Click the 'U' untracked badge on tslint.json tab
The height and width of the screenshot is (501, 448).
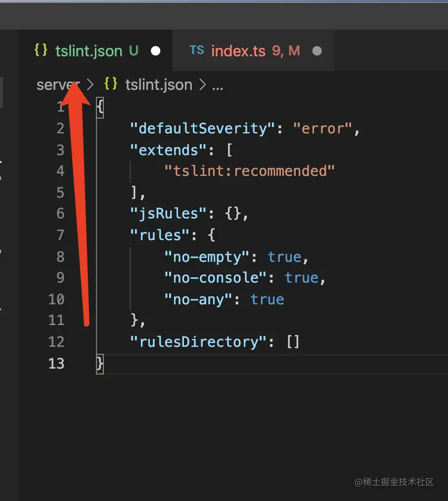coord(134,51)
